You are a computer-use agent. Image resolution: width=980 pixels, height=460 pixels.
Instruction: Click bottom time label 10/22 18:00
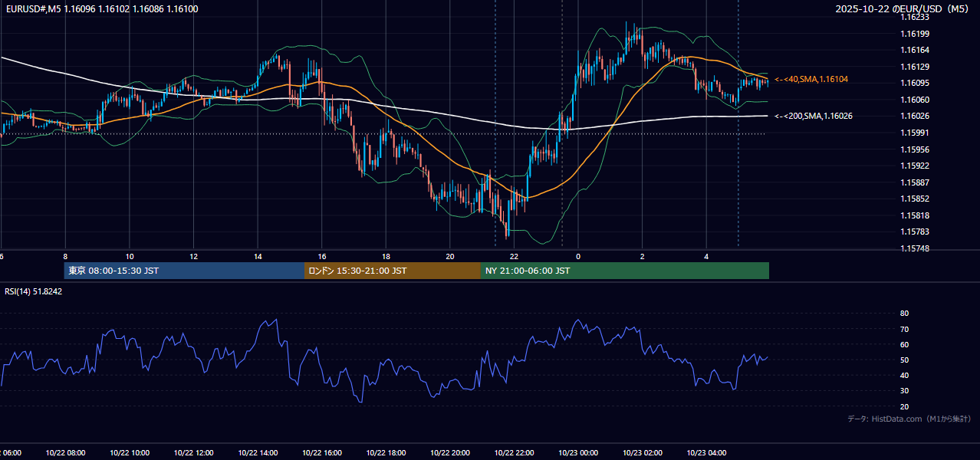[x=386, y=453]
